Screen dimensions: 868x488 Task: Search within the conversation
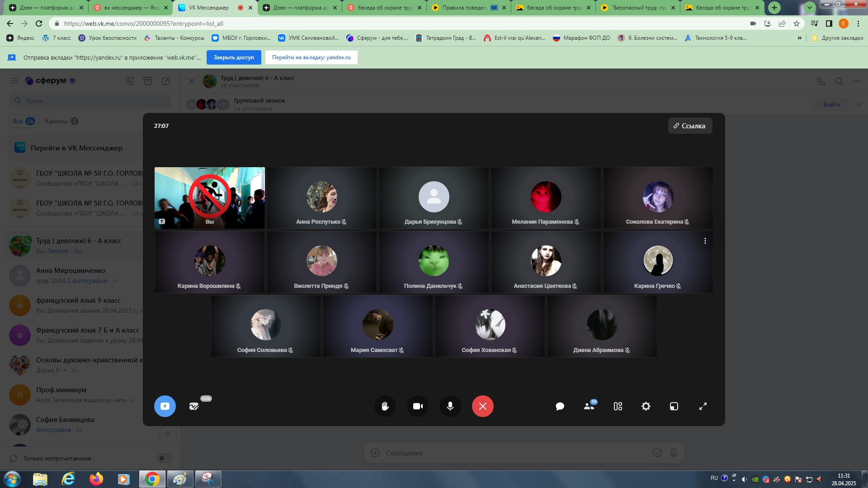pos(839,81)
